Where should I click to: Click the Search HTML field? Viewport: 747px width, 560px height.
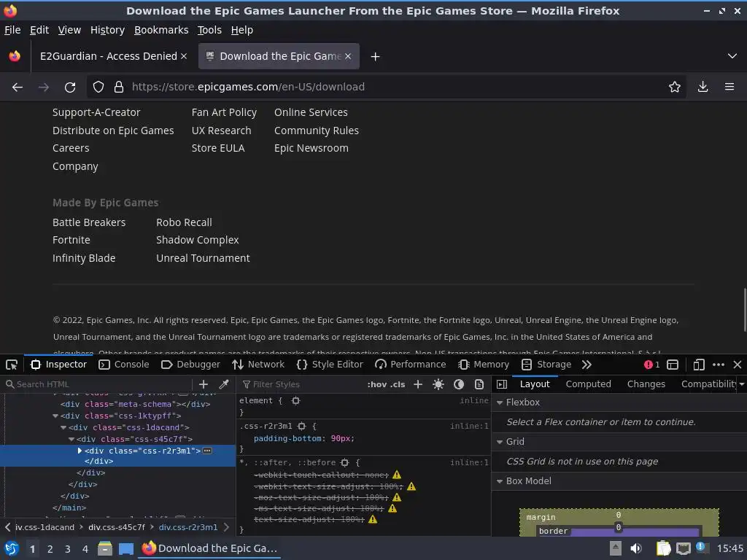[98, 384]
